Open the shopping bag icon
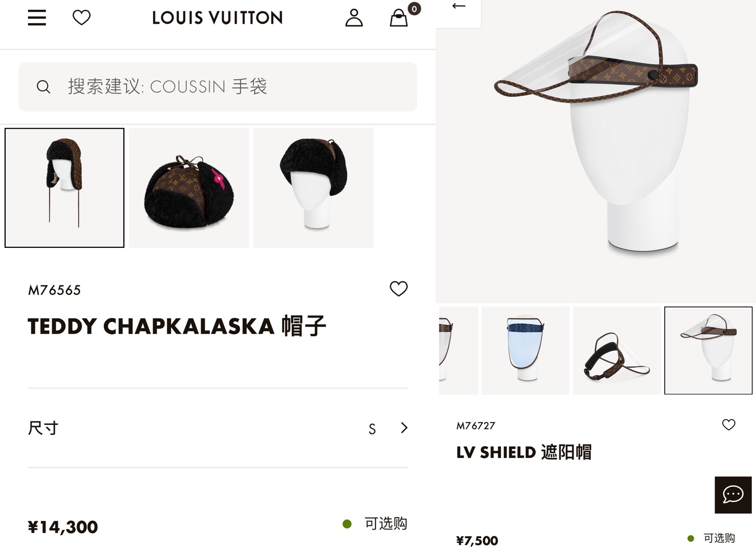Viewport: 756px width, 552px height. point(399,18)
